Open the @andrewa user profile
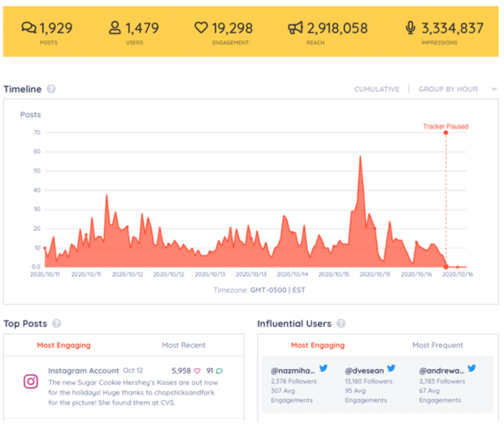 tap(441, 369)
